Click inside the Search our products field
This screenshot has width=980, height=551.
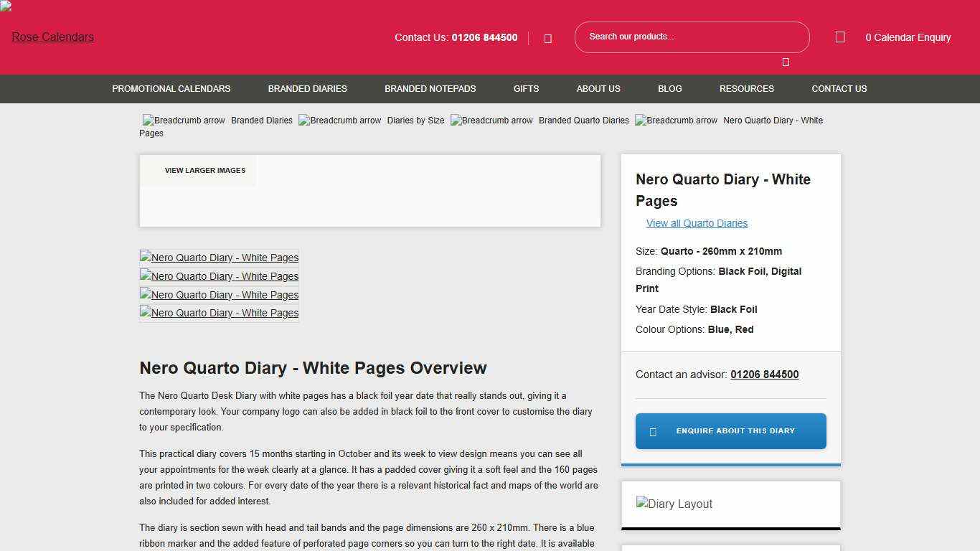click(691, 36)
